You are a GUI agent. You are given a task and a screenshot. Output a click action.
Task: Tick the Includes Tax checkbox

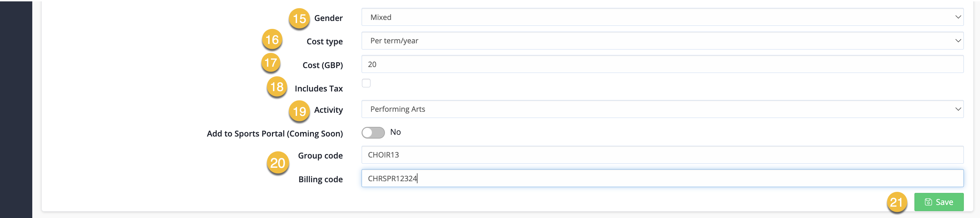(x=366, y=83)
